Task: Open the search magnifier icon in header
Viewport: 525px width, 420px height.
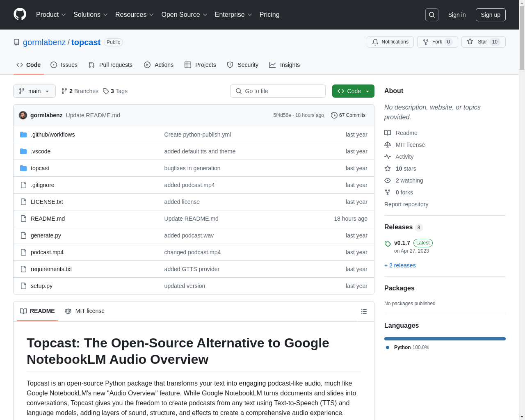Action: click(x=432, y=15)
